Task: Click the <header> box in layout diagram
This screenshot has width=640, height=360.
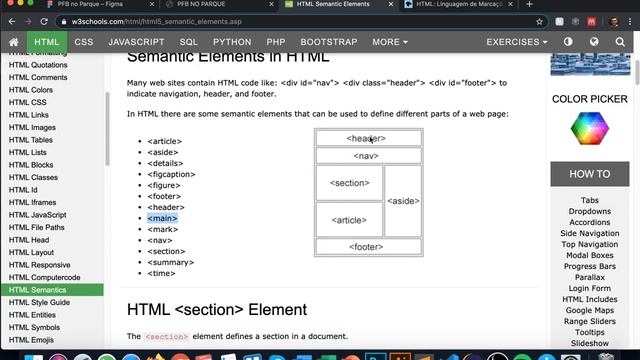Action: (369, 138)
